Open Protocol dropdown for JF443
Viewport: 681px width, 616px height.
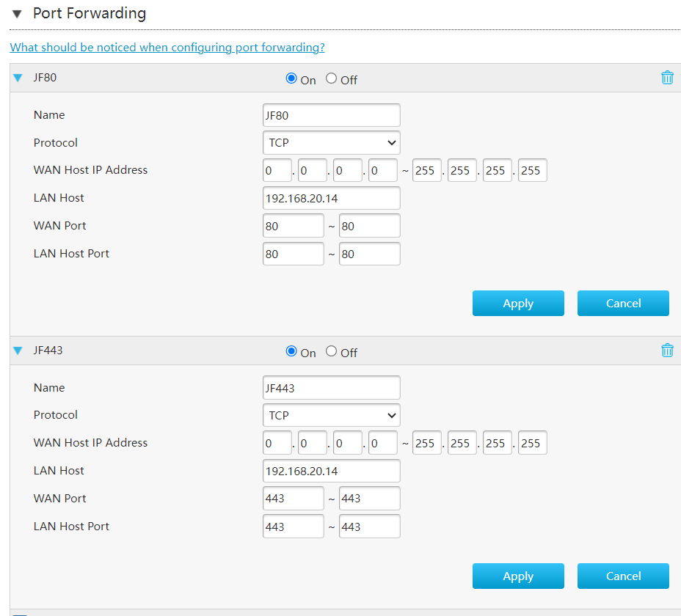[331, 415]
